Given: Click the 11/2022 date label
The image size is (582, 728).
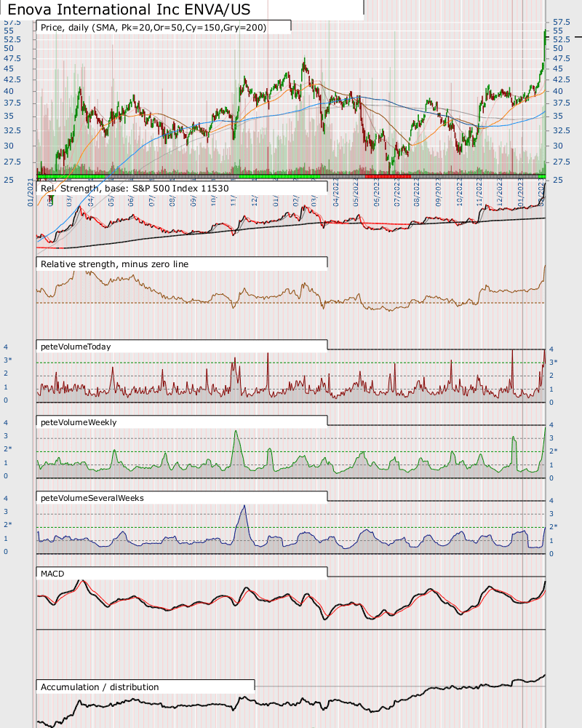Looking at the screenshot, I should pos(479,193).
